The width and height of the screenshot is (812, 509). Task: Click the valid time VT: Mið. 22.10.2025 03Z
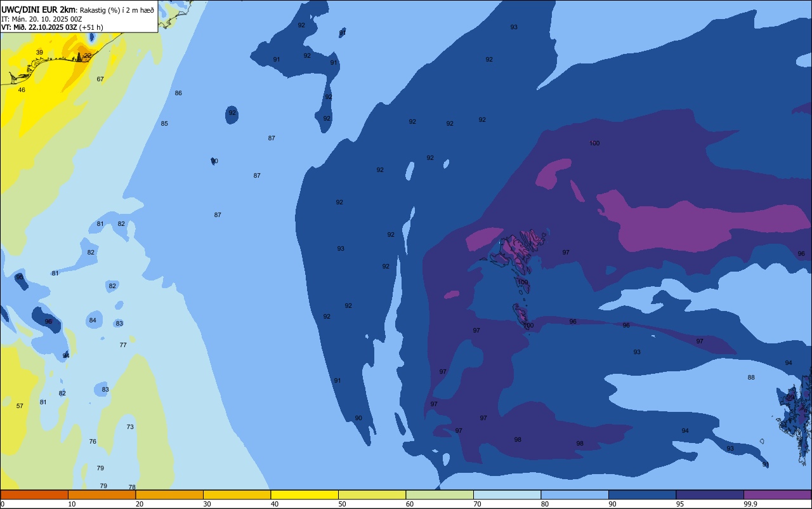click(39, 27)
